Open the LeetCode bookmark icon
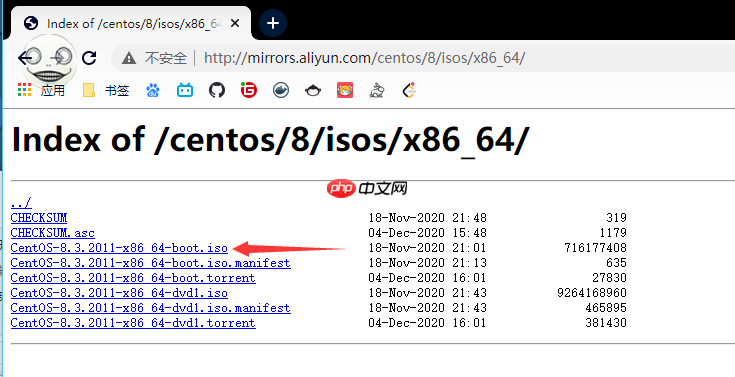Image resolution: width=735 pixels, height=377 pixels. click(409, 90)
